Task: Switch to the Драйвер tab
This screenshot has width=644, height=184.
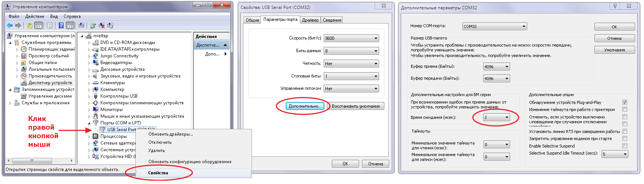Action: coord(310,20)
